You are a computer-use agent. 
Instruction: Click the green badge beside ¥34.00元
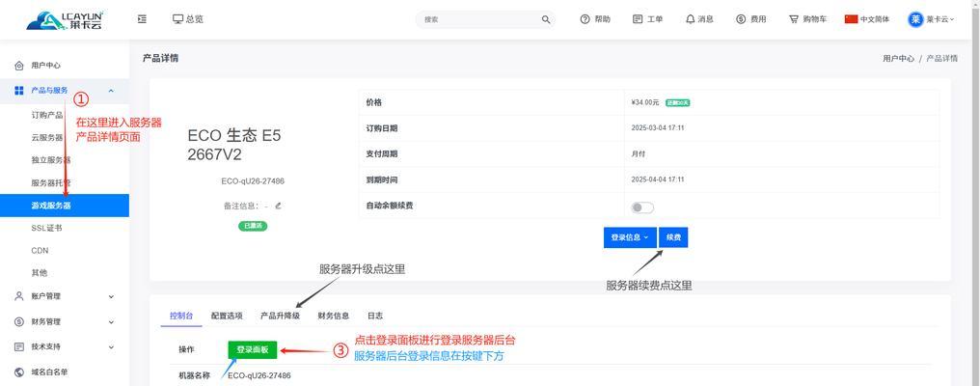pyautogui.click(x=677, y=102)
